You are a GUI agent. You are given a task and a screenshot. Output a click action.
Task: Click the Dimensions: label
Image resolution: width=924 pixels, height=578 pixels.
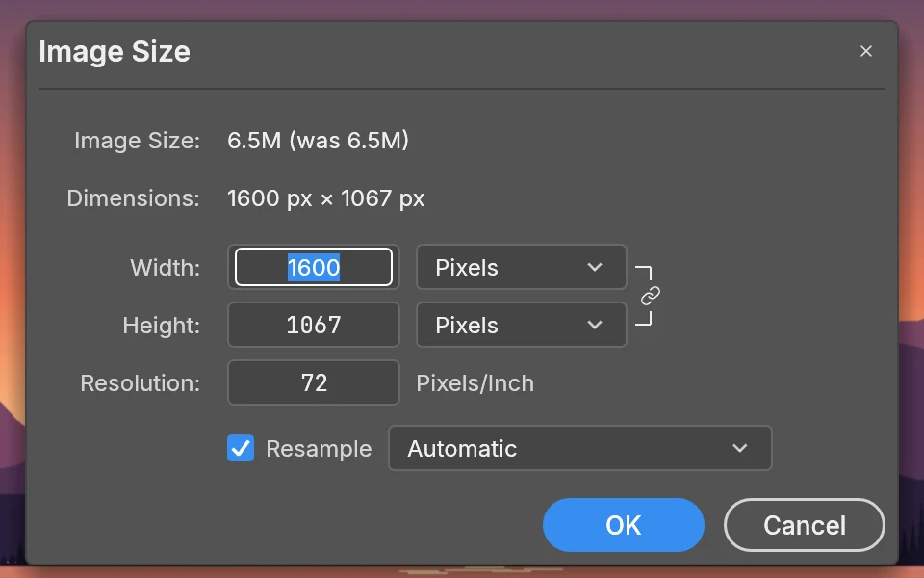click(x=133, y=198)
